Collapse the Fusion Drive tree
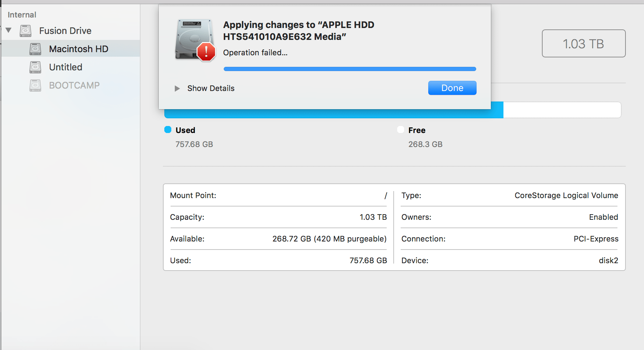Image resolution: width=644 pixels, height=350 pixels. click(9, 30)
